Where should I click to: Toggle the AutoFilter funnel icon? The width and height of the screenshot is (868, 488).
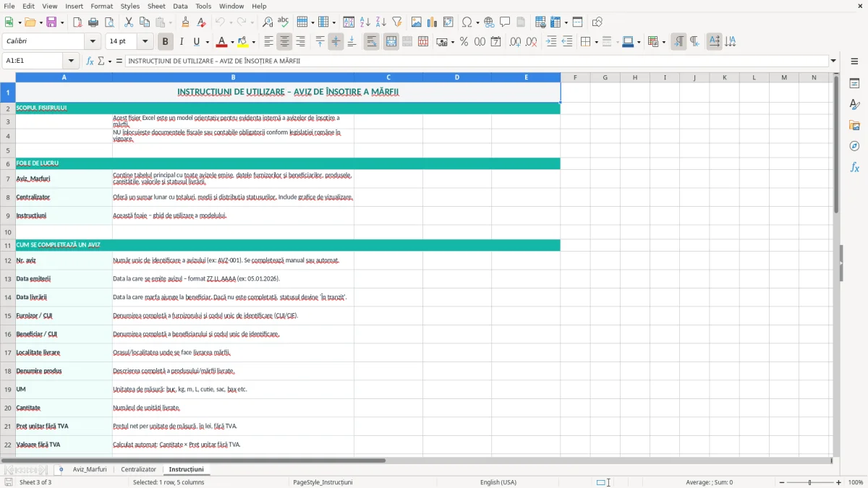click(397, 22)
